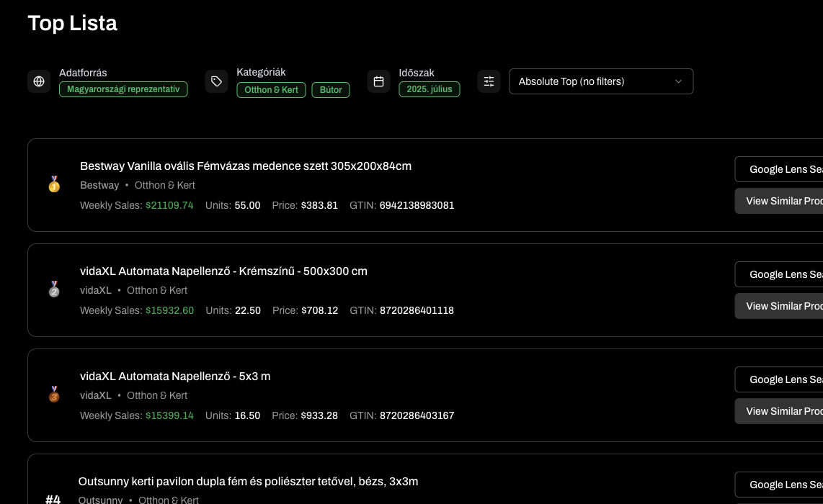The height and width of the screenshot is (504, 823).
Task: Click the #4 rank label
Action: [53, 499]
